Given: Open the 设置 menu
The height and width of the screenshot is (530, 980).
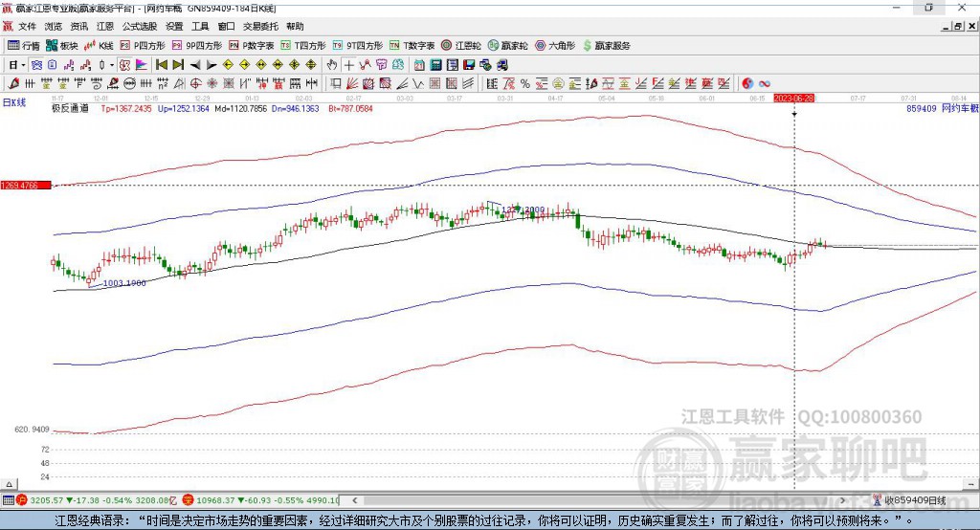Looking at the screenshot, I should pos(174,26).
